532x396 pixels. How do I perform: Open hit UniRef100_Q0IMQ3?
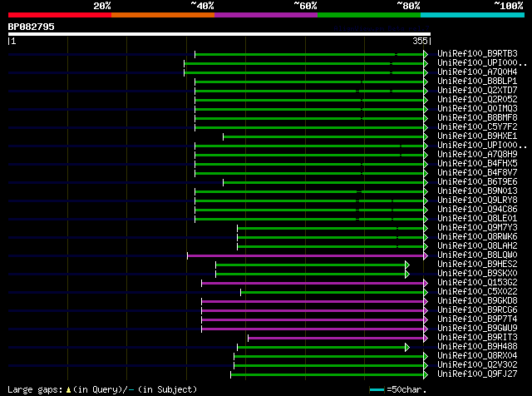477,109
